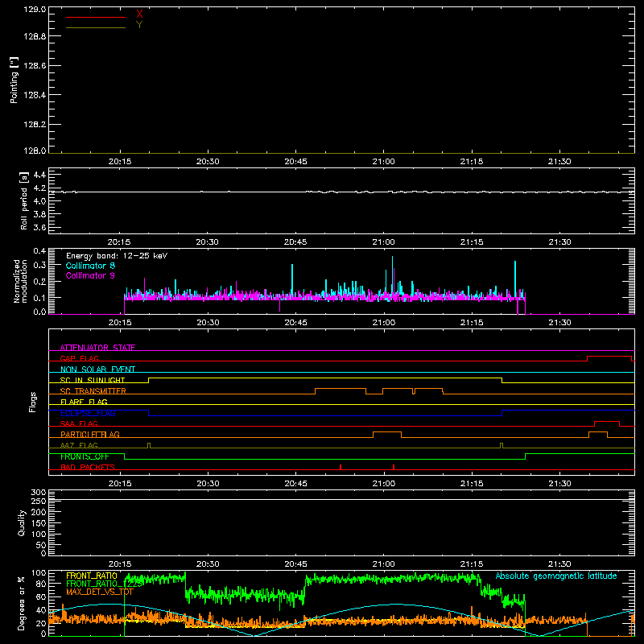Click the SC_TRANSMITTER flag label
The height and width of the screenshot is (644, 644).
point(93,390)
